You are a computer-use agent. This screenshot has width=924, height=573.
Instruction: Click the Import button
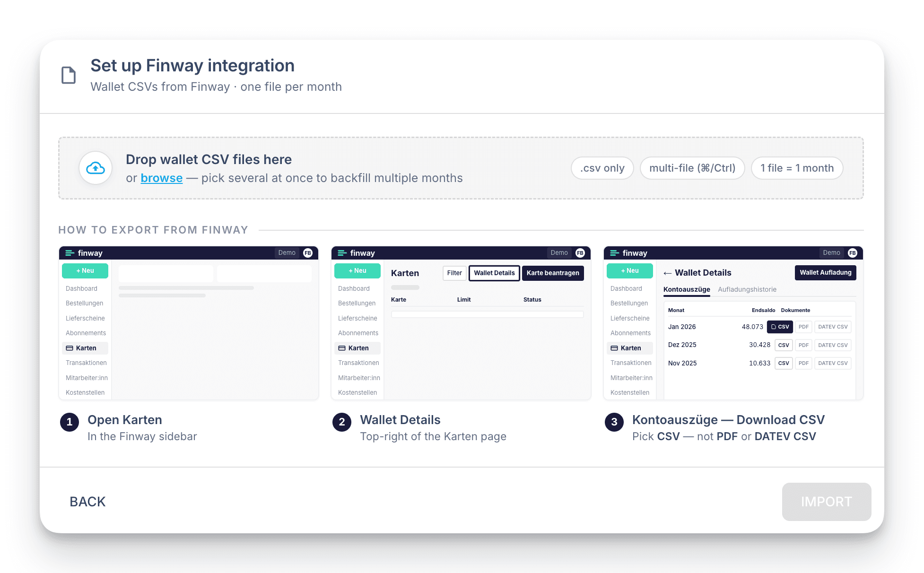point(826,502)
